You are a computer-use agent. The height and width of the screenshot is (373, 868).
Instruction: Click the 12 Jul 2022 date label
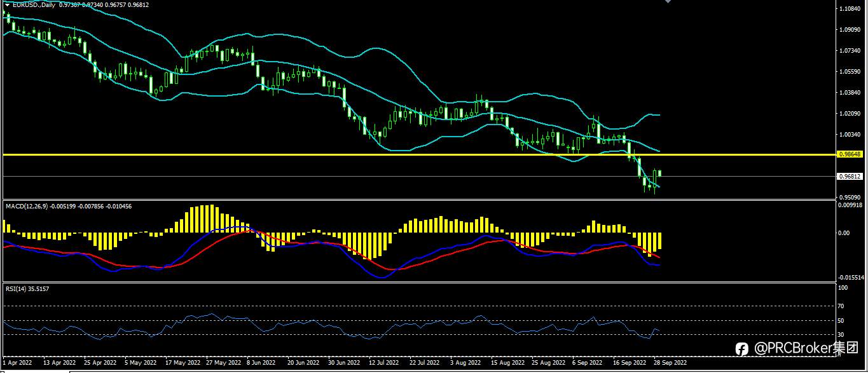click(x=383, y=363)
